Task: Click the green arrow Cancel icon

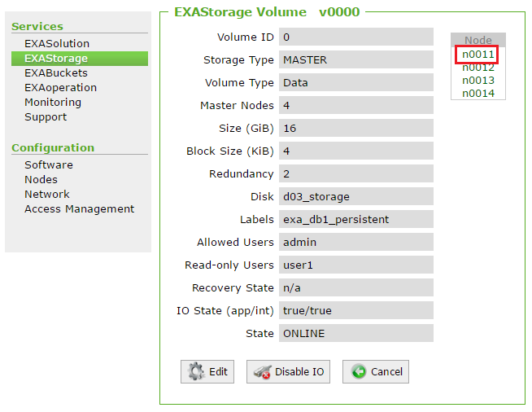Action: coord(358,371)
